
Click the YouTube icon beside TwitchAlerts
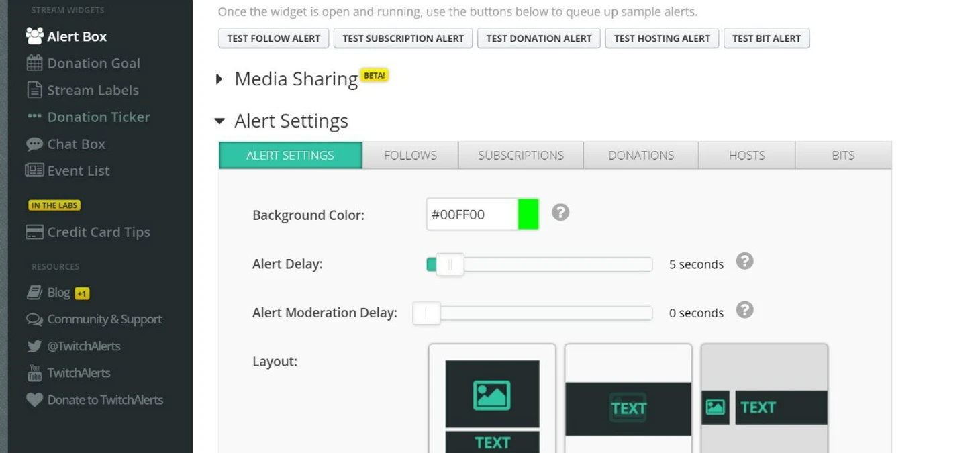point(34,373)
